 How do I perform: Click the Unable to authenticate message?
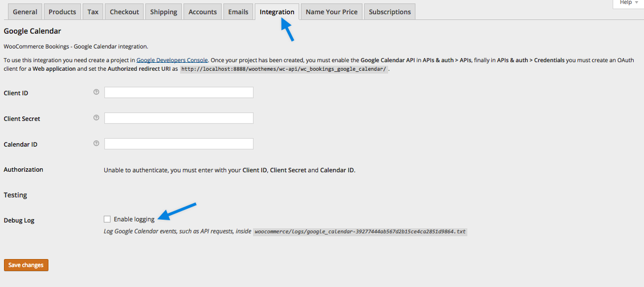230,170
